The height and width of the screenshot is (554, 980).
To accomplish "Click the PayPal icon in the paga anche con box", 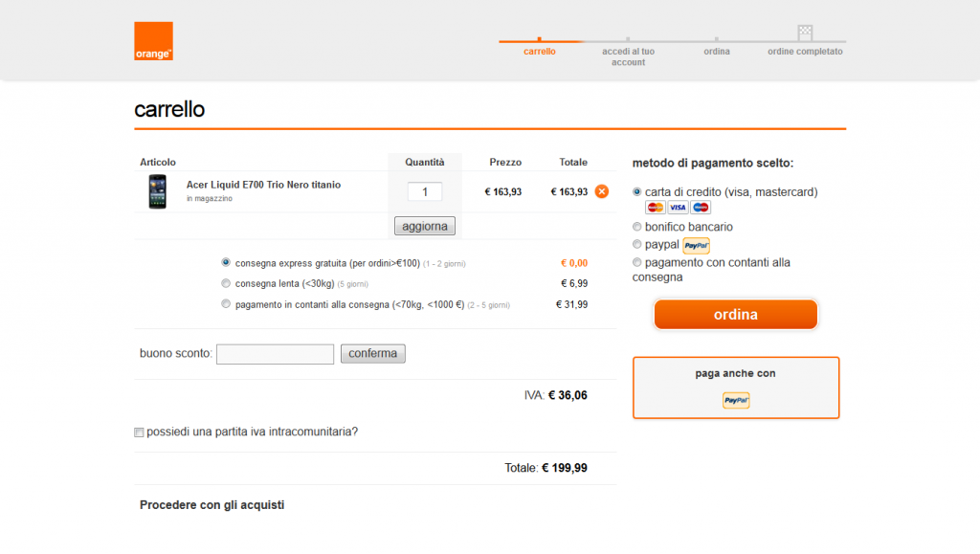I will (735, 400).
